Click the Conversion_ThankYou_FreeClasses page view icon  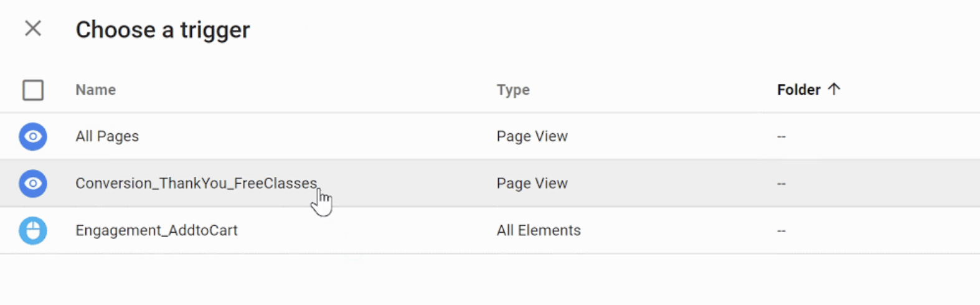(33, 184)
